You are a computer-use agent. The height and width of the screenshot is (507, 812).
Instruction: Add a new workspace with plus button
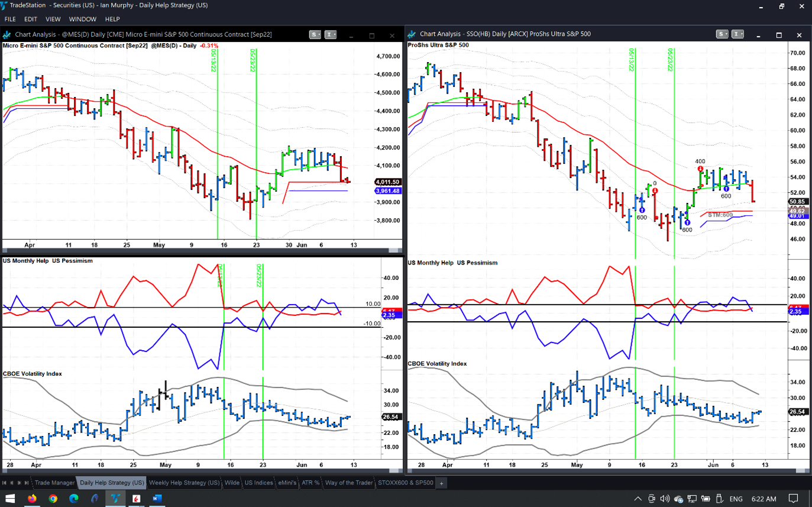pyautogui.click(x=441, y=483)
